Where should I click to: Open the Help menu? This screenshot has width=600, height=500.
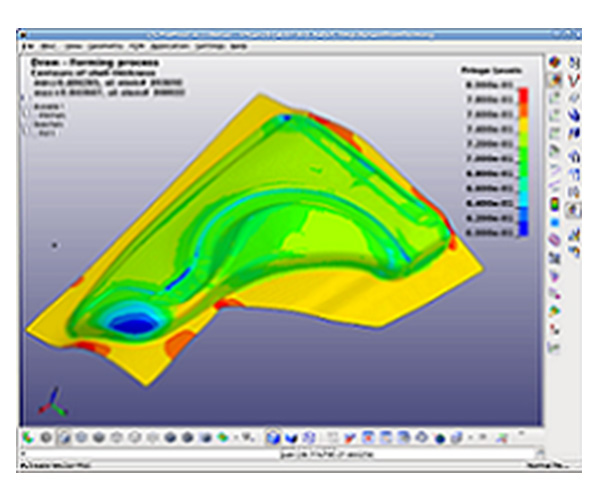[x=238, y=46]
